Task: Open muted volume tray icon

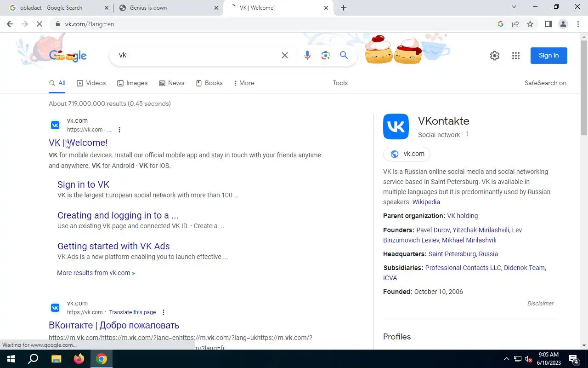Action: point(528,359)
